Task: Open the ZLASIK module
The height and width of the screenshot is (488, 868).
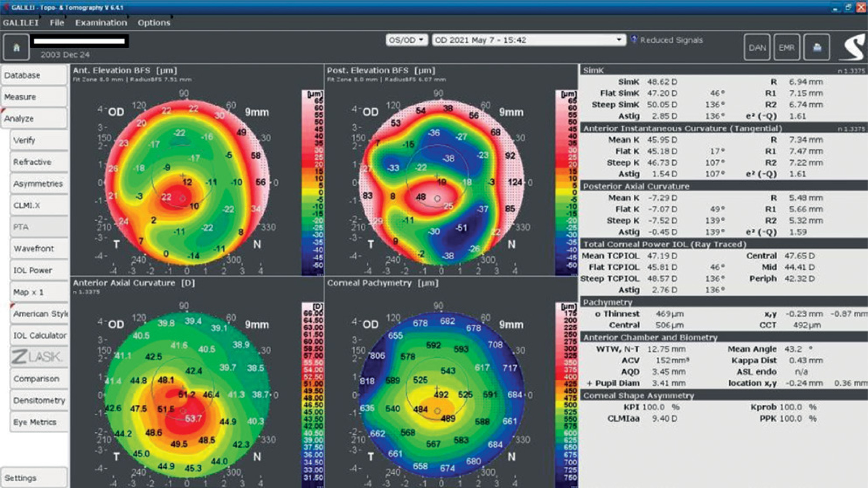Action: 38,357
